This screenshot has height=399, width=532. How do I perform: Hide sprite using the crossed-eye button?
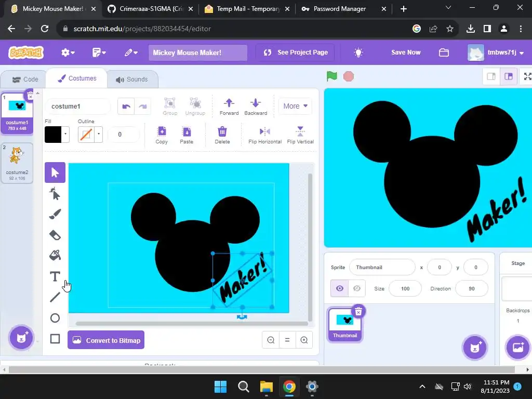[x=356, y=288]
